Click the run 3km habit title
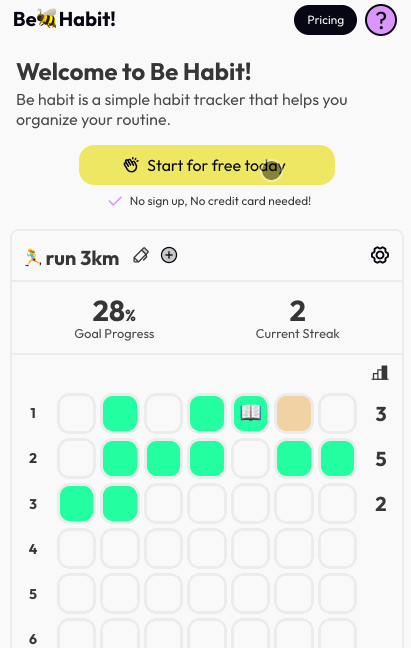Screen dimensions: 411x648 pyautogui.click(x=82, y=259)
